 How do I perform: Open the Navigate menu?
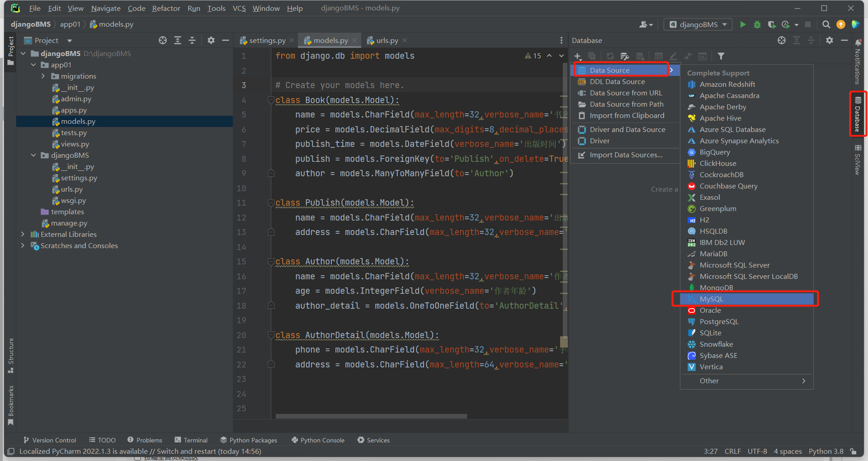(x=106, y=8)
